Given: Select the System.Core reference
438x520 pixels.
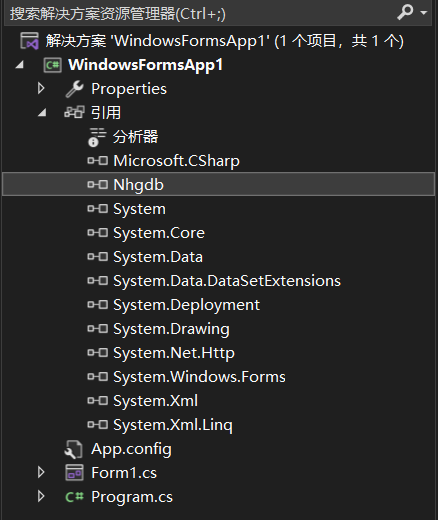Looking at the screenshot, I should point(159,233).
